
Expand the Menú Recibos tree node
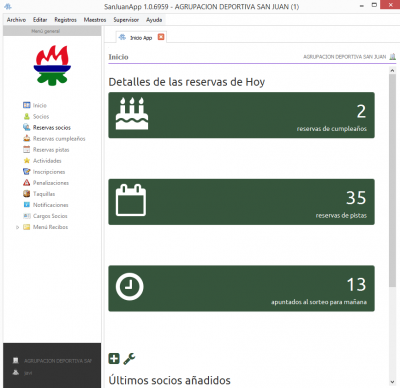[17, 227]
